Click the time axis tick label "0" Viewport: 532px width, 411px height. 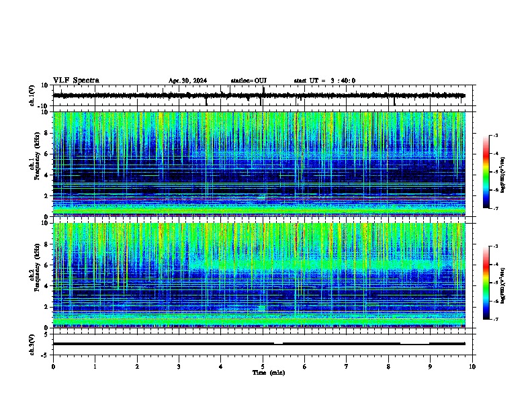[53, 367]
